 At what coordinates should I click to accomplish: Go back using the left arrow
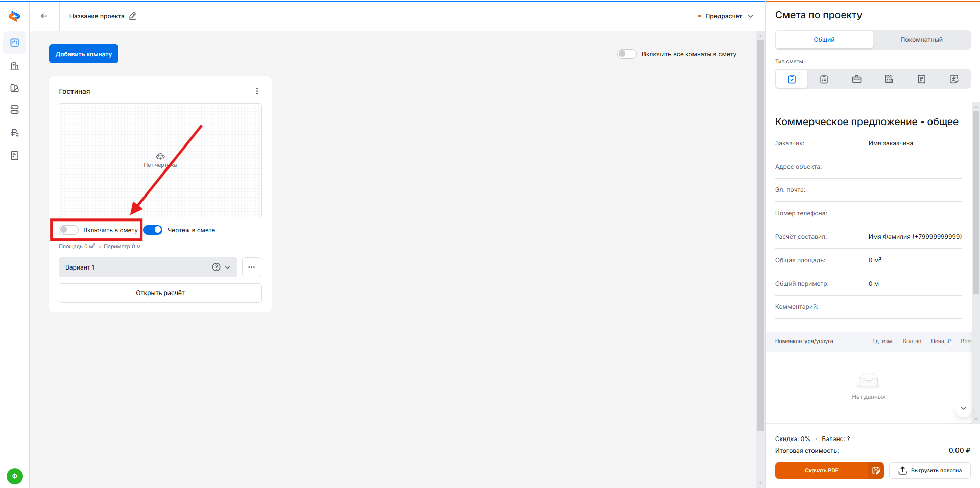pos(44,16)
